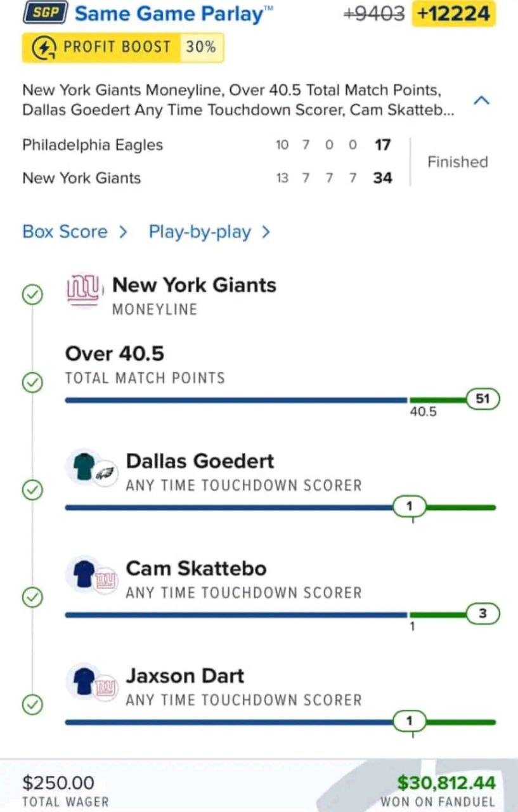Click the 3 marker on Skattebo's touchdown bar
Viewport: 518px width, 812px height.
(x=483, y=613)
